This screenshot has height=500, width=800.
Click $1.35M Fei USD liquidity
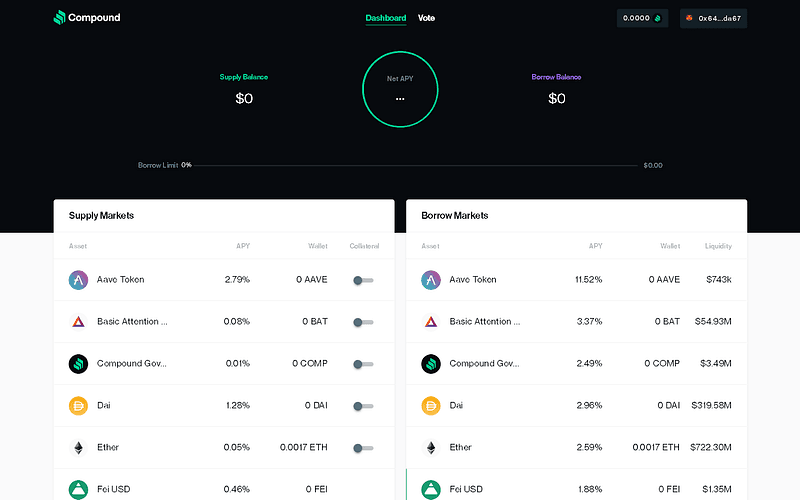717,489
